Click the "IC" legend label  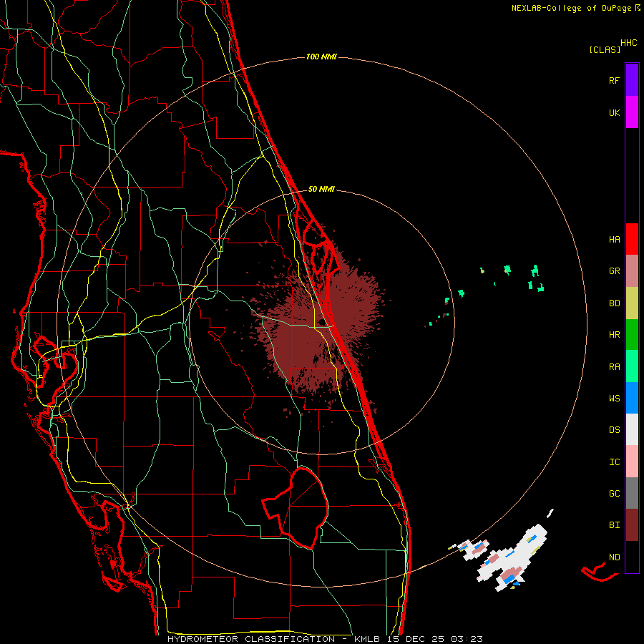614,462
